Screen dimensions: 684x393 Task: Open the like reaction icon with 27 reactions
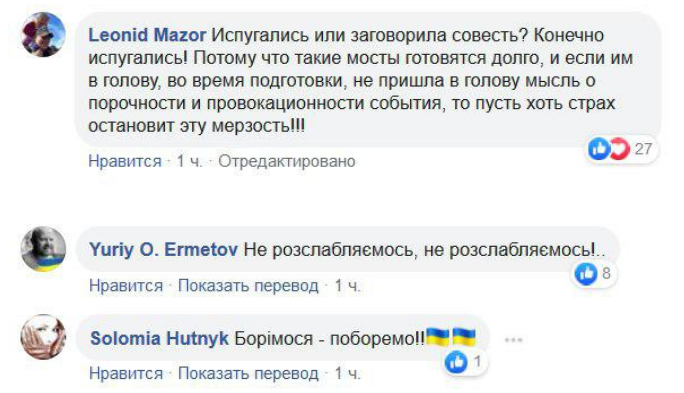click(598, 149)
